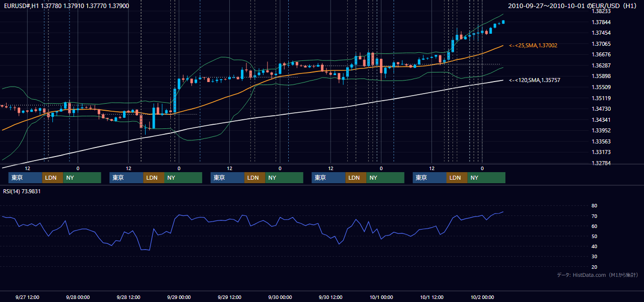Click price axis value 1.36676

(601, 54)
